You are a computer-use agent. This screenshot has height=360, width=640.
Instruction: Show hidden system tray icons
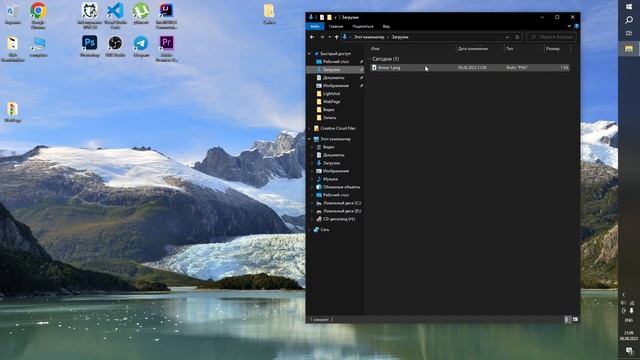point(624,294)
